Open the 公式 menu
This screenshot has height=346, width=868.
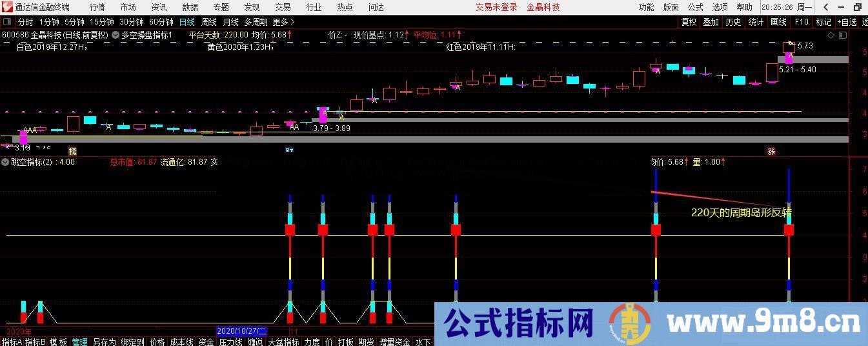(695, 7)
